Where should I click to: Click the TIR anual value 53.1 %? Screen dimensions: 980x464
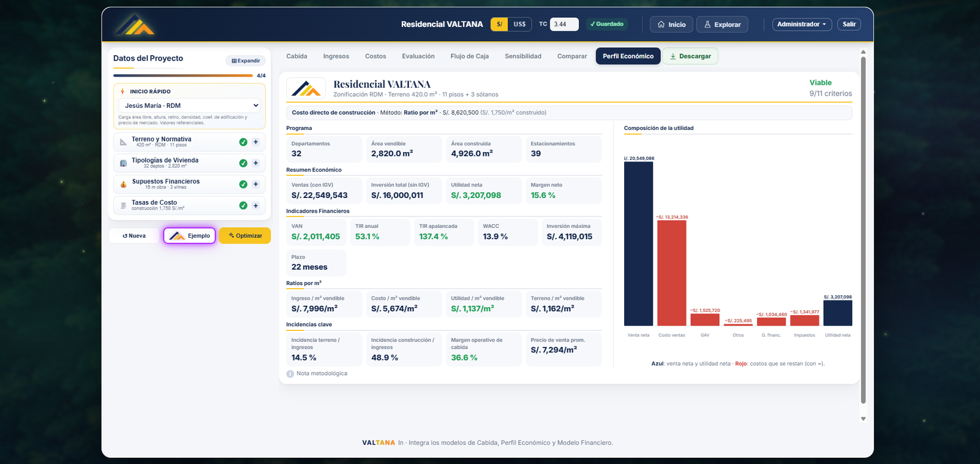click(x=367, y=237)
